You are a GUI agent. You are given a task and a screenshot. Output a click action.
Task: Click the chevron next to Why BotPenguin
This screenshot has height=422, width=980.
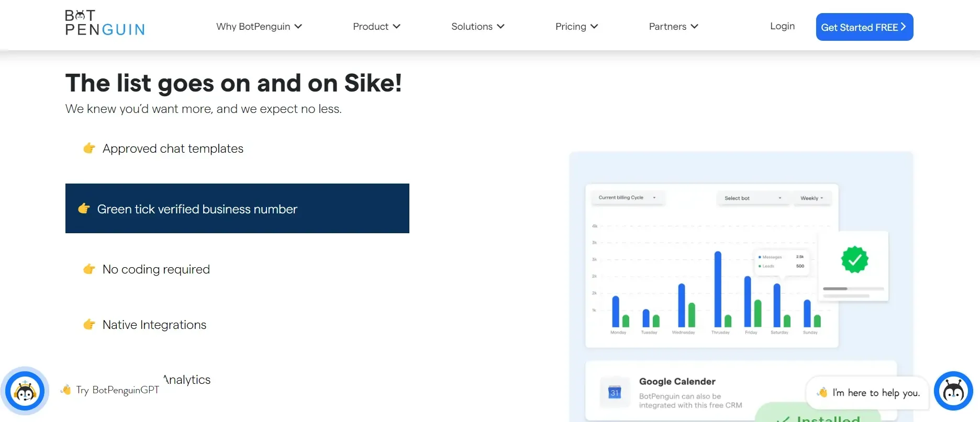(x=298, y=27)
